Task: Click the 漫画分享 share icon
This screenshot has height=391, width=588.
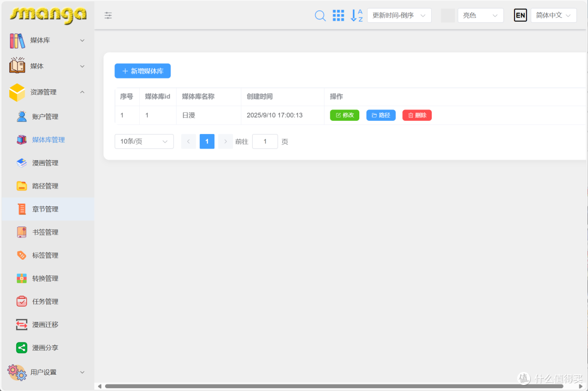Action: [22, 347]
